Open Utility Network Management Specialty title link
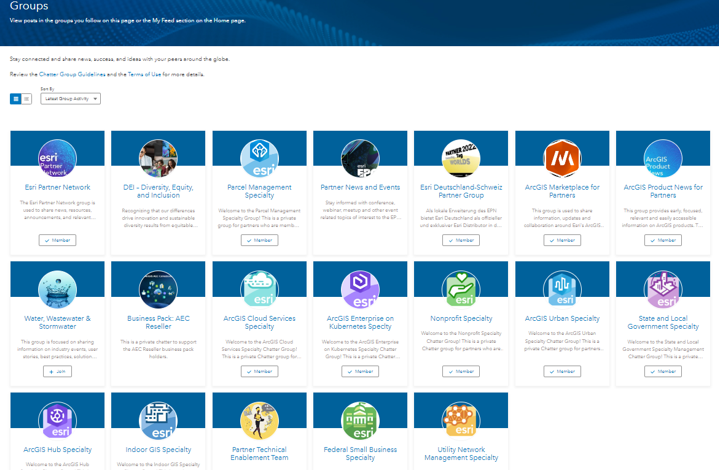 pos(461,453)
